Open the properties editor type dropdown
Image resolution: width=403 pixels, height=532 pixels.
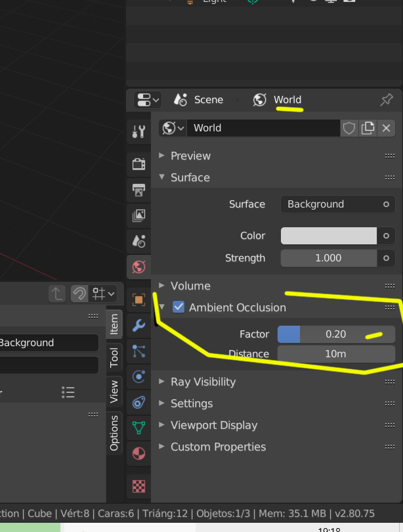point(148,100)
